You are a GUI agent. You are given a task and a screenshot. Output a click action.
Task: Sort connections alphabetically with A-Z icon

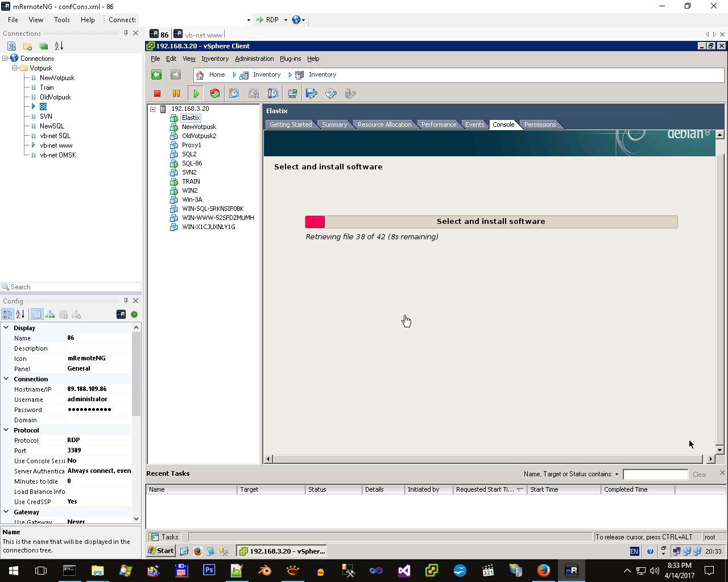(59, 46)
